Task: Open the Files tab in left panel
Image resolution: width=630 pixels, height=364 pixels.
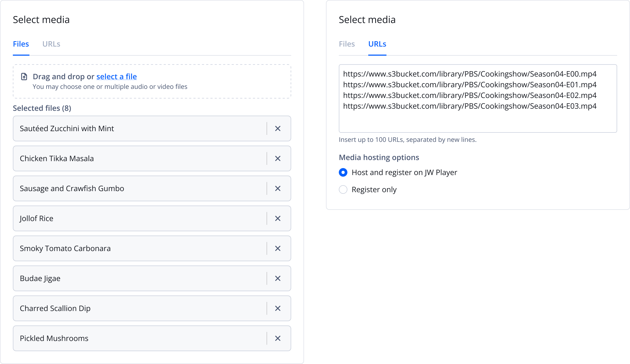Action: pyautogui.click(x=21, y=44)
